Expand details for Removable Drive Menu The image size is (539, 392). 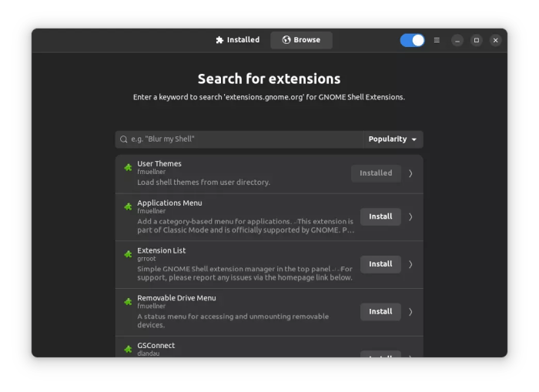pos(410,312)
